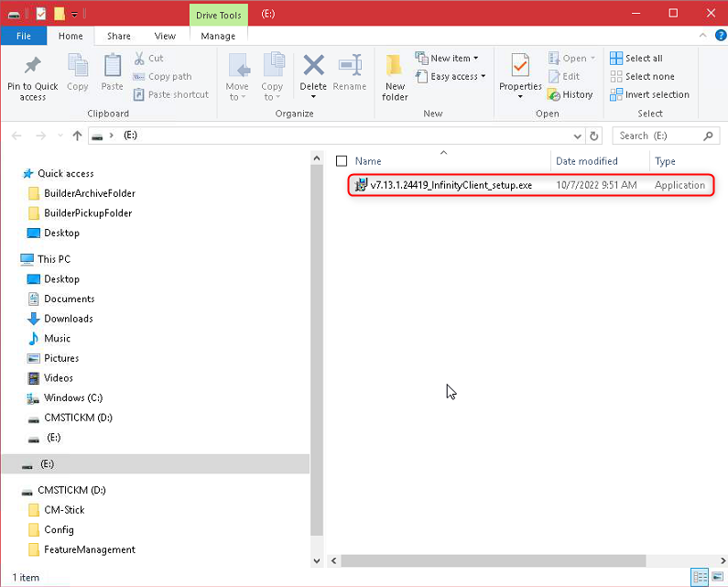Click the Rename icon
Screen dimensions: 728x587
(x=350, y=65)
